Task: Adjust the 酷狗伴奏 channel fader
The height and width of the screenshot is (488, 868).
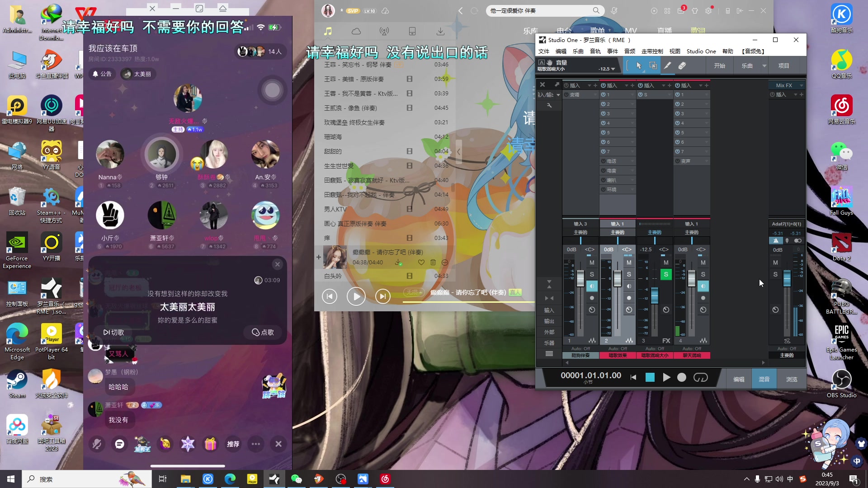Action: click(580, 278)
